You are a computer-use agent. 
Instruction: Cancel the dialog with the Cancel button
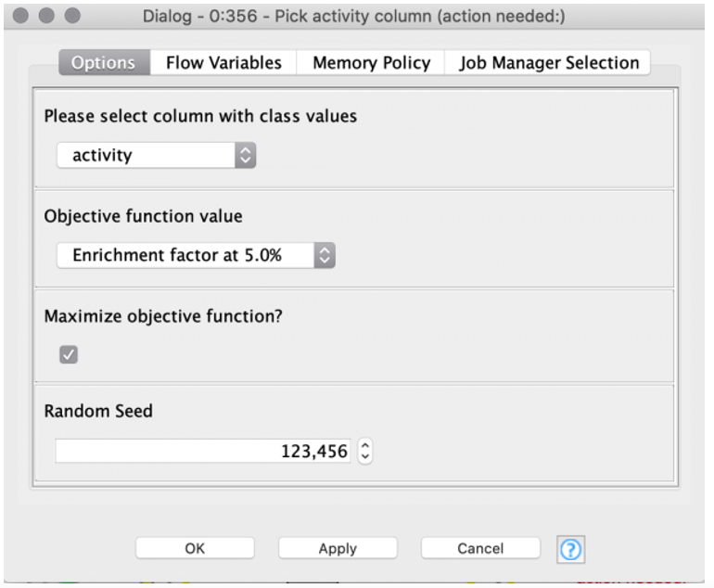point(480,548)
